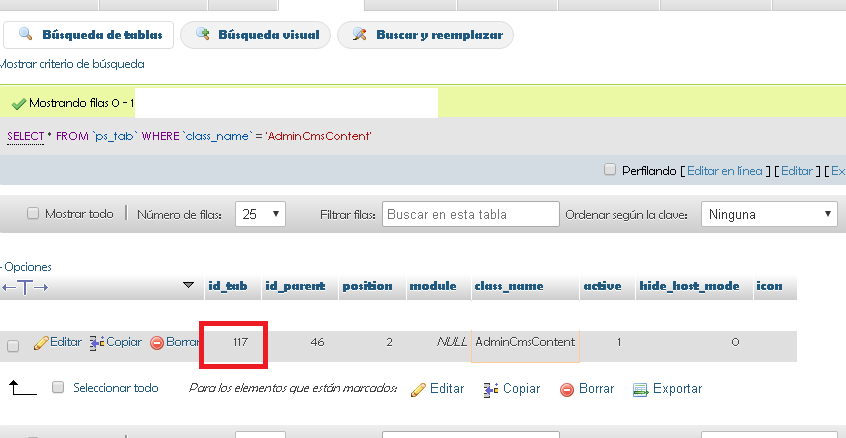Click the red Borrar icon for marked elements

[x=567, y=389]
